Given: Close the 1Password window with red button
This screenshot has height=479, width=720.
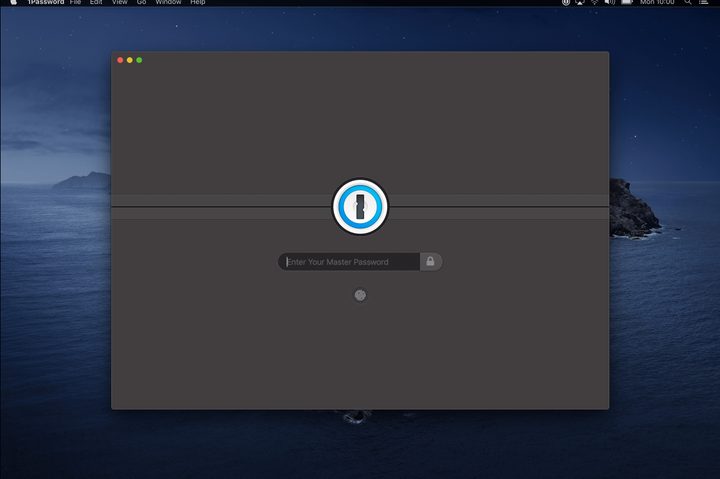Looking at the screenshot, I should click(120, 60).
